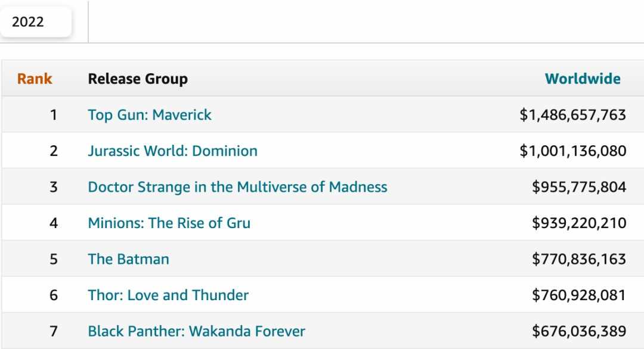Click Black Panther's $676,036,389 gross figure
The image size is (644, 349).
click(x=578, y=331)
